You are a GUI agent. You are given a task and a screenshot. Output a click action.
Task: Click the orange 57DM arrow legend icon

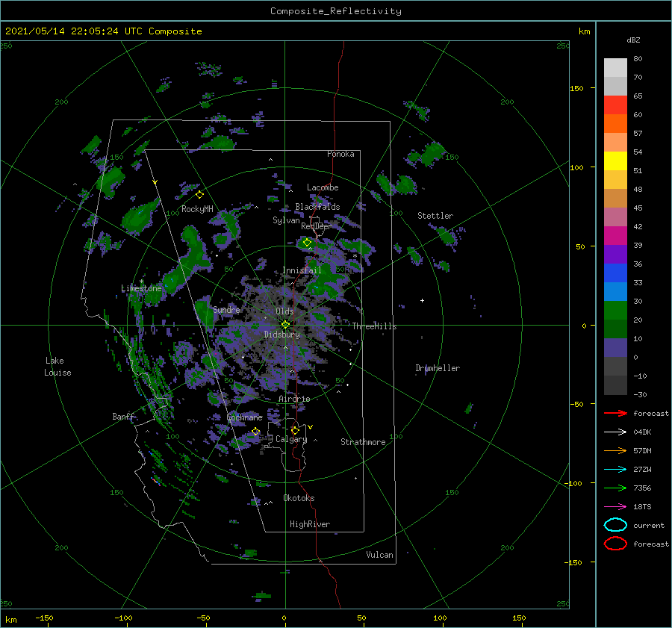click(615, 450)
